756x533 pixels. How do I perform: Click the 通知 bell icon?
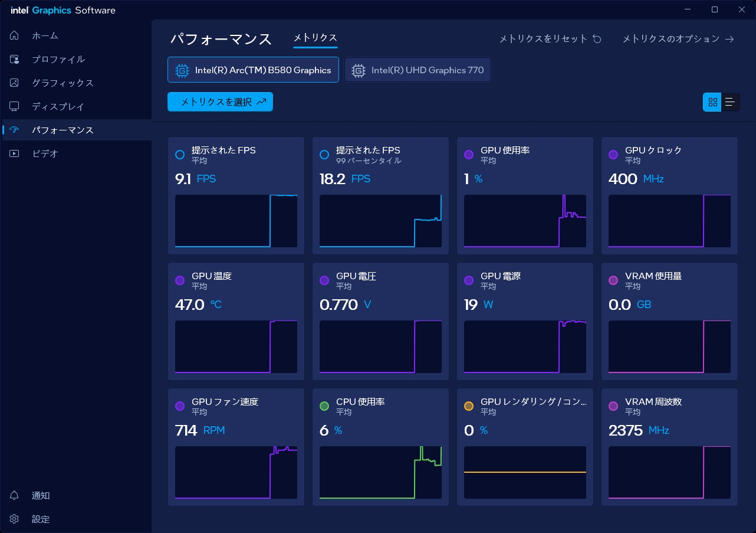(x=15, y=495)
